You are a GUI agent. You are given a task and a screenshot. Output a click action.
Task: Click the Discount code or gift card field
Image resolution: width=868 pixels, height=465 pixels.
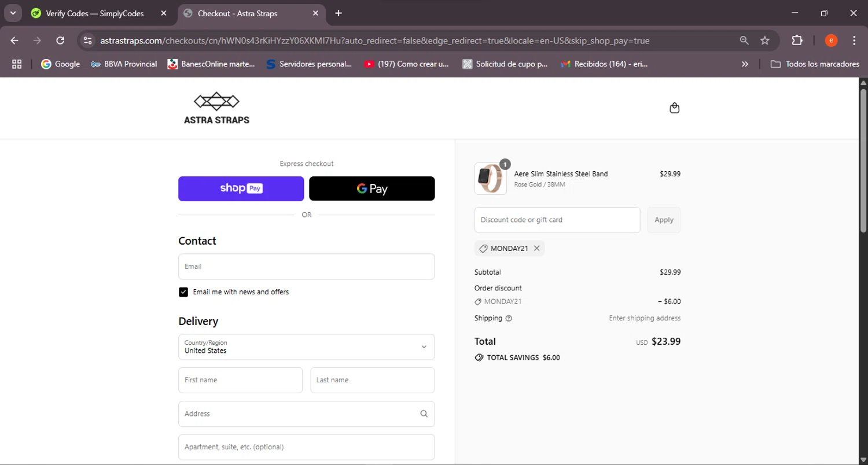point(557,220)
